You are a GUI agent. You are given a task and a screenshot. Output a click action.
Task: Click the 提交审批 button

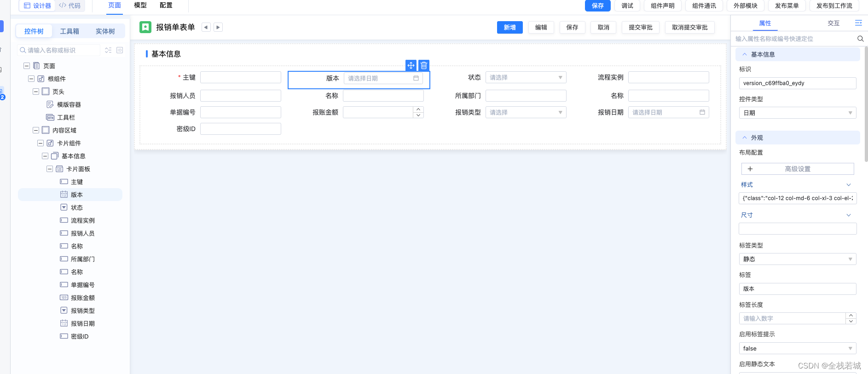[x=641, y=28]
